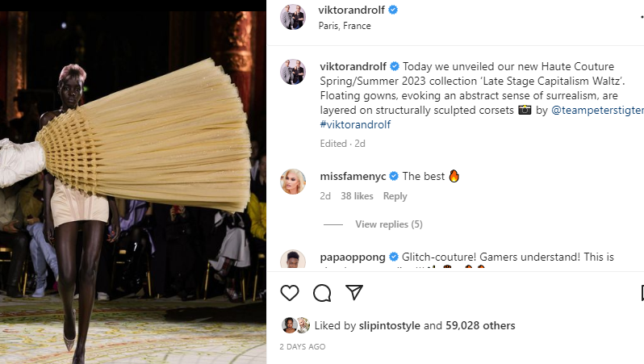Open liker avatars next to Liked by
The height and width of the screenshot is (364, 644).
click(295, 325)
